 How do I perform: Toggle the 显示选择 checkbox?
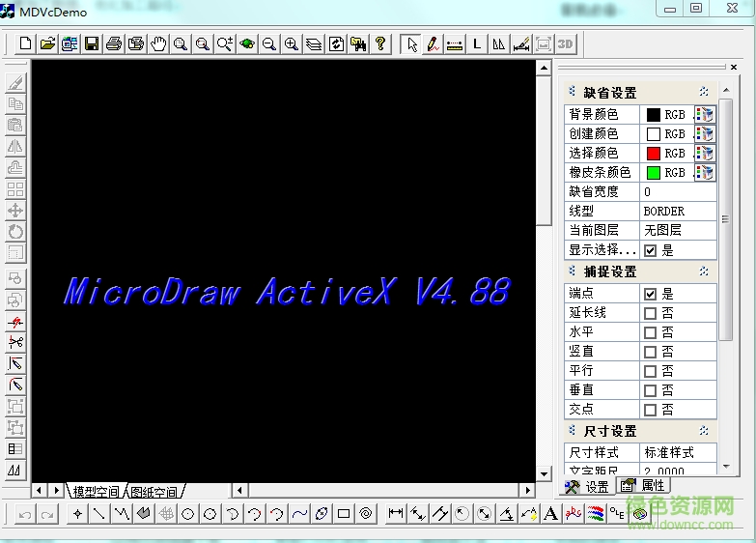(x=650, y=250)
